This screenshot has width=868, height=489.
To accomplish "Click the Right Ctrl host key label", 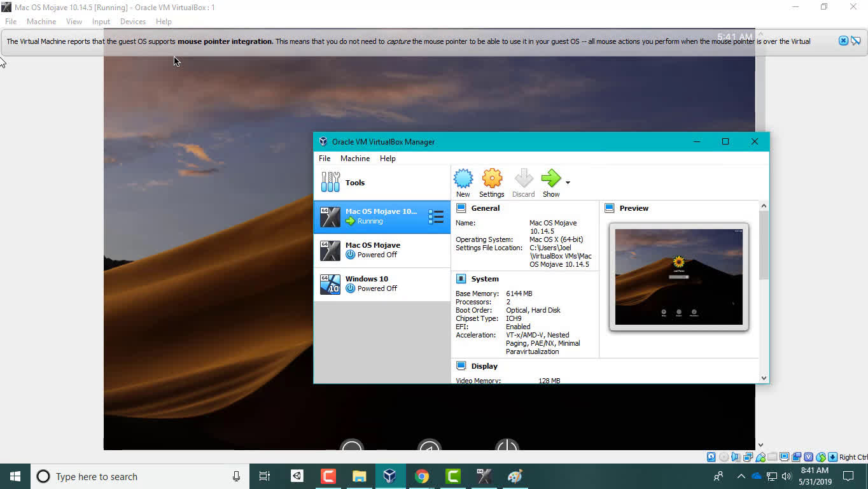I will pos(853,457).
